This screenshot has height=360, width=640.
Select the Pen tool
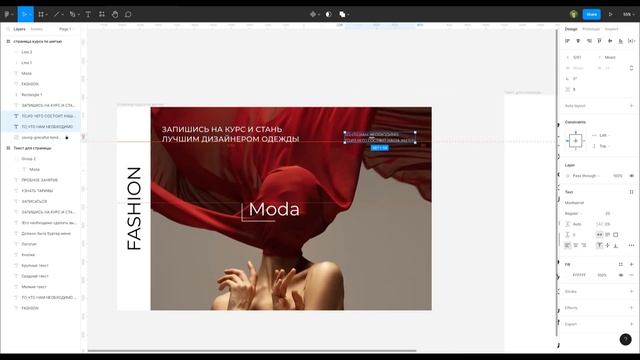coord(73,14)
